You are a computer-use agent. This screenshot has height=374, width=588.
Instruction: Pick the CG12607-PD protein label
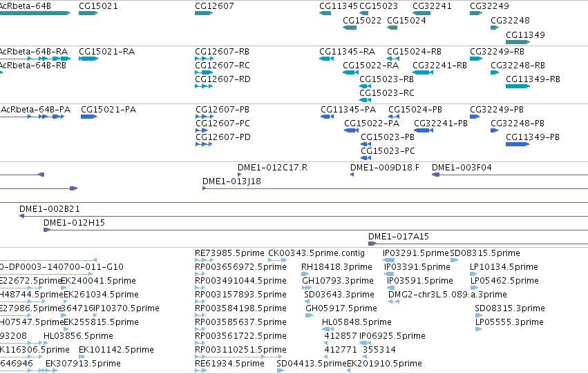(222, 137)
